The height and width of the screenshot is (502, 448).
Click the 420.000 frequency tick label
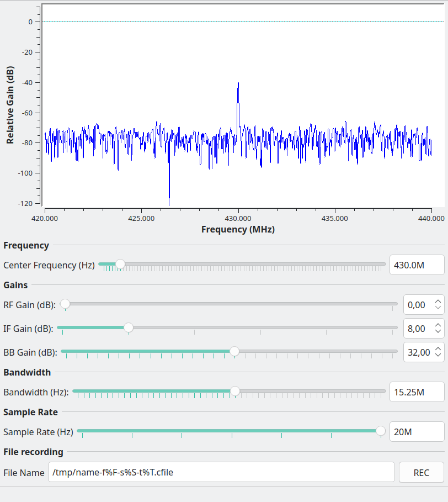[45, 218]
